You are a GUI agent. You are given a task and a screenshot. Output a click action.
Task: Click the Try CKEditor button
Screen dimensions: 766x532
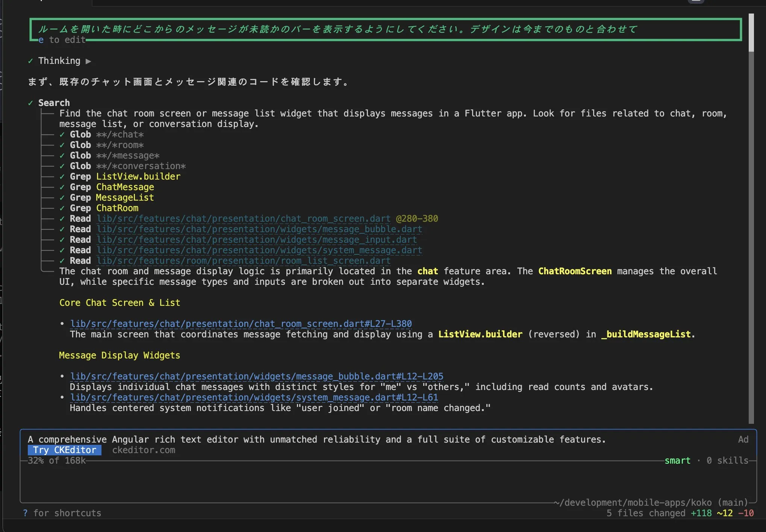(x=65, y=450)
